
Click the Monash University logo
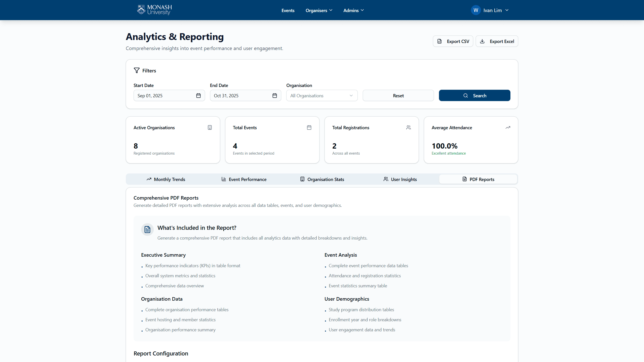tap(154, 10)
